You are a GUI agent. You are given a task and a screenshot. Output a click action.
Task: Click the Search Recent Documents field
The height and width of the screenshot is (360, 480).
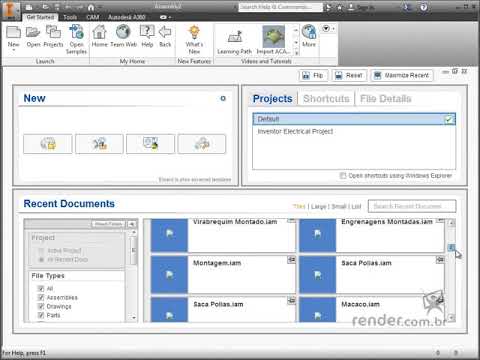(x=412, y=206)
